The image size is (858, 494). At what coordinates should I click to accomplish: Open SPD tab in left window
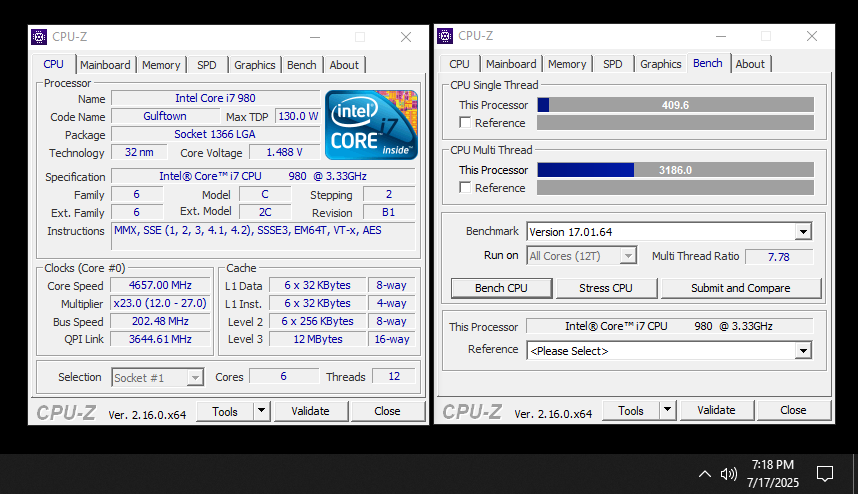[x=206, y=65]
